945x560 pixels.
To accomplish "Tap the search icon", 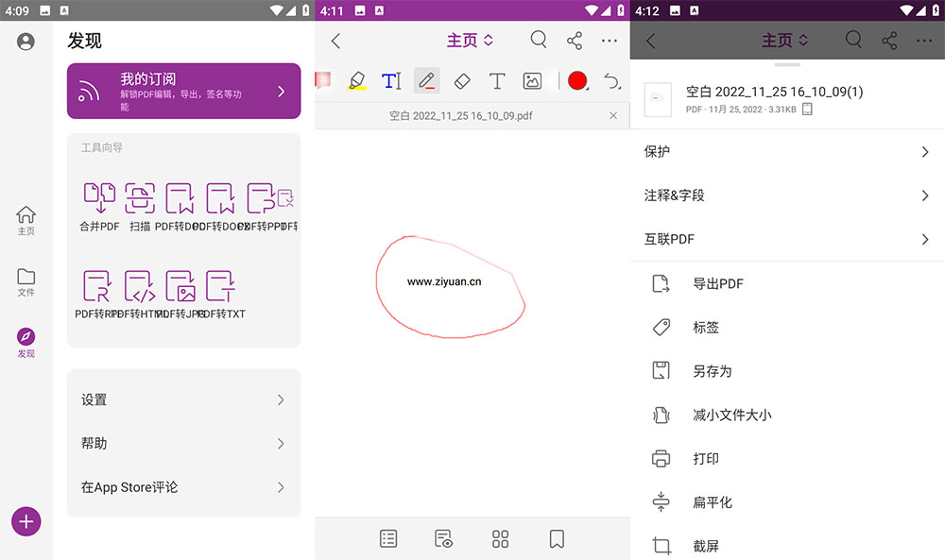I will (539, 40).
